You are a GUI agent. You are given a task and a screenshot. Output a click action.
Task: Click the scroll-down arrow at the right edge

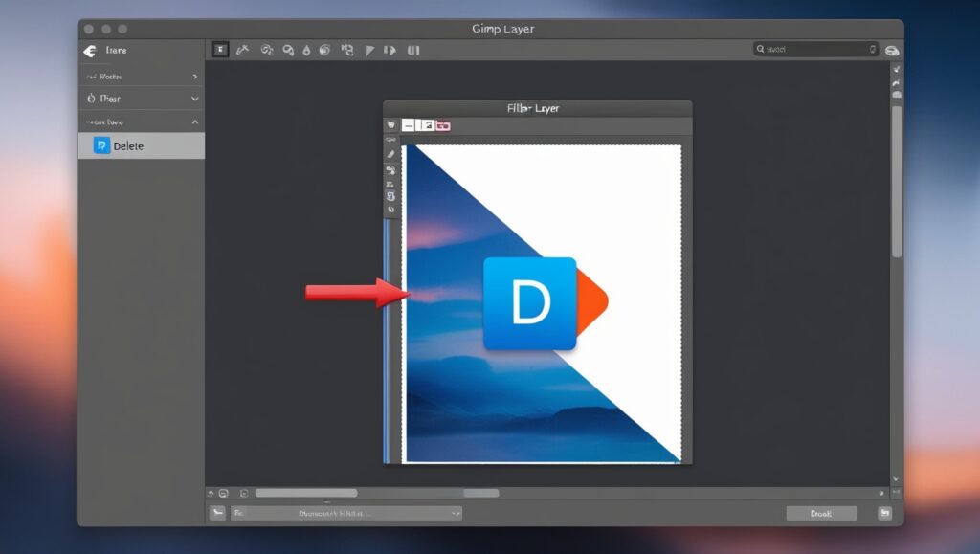coord(896,479)
